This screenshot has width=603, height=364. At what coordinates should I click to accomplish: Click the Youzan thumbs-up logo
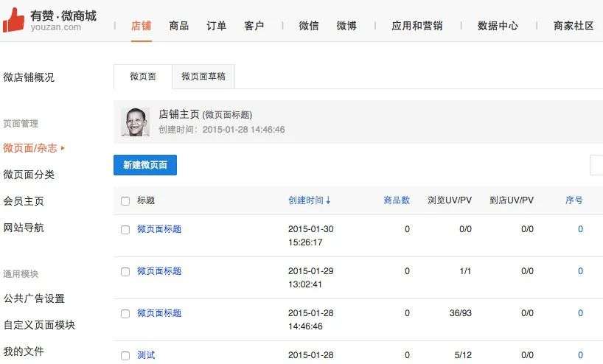13,20
